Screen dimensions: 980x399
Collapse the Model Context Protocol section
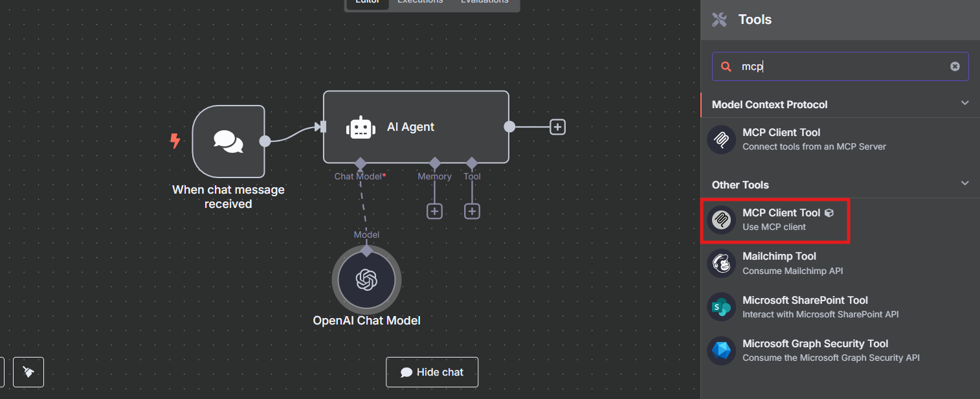(x=965, y=102)
